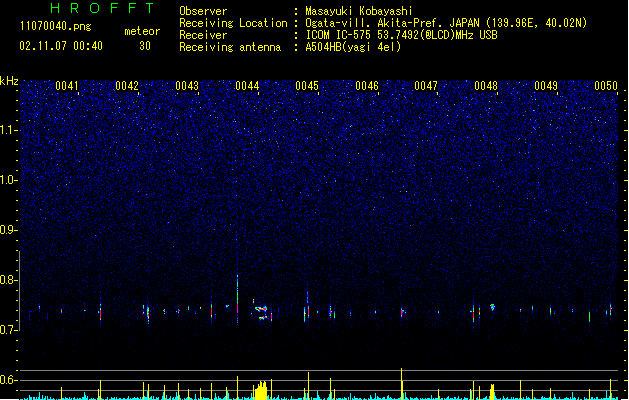629x400 pixels.
Task: Click receiver value ICOM IC-575 53.7492 MHz USB
Action: (402, 35)
